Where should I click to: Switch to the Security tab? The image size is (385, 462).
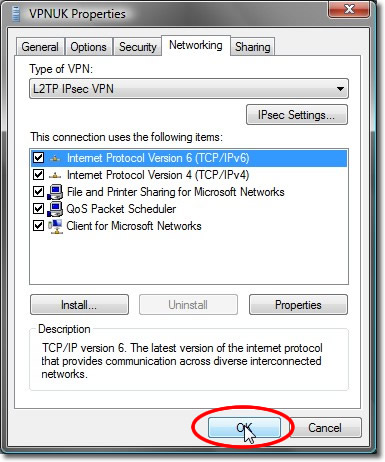[137, 47]
